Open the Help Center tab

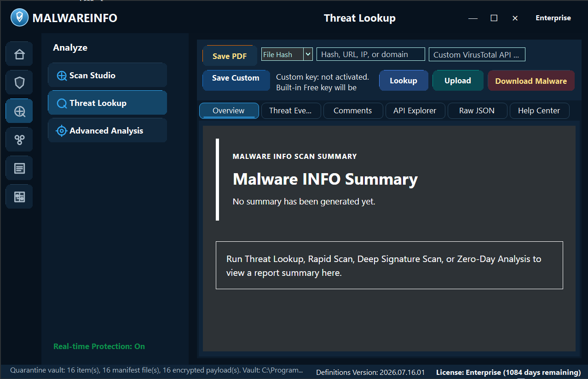pyautogui.click(x=539, y=111)
